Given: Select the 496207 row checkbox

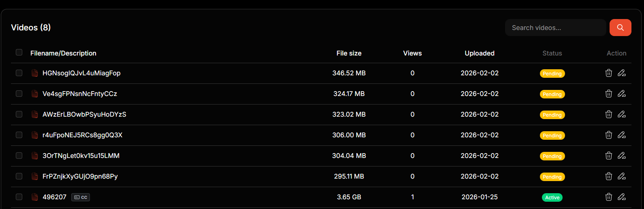Looking at the screenshot, I should [19, 197].
